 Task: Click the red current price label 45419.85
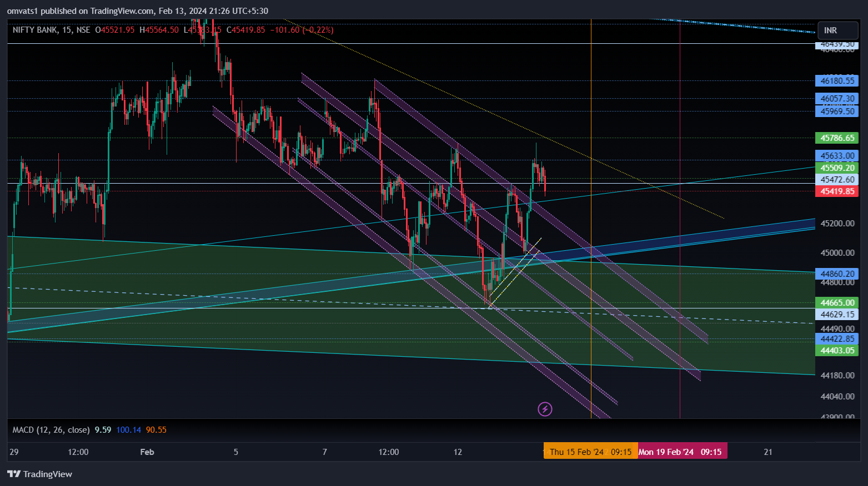pos(837,191)
